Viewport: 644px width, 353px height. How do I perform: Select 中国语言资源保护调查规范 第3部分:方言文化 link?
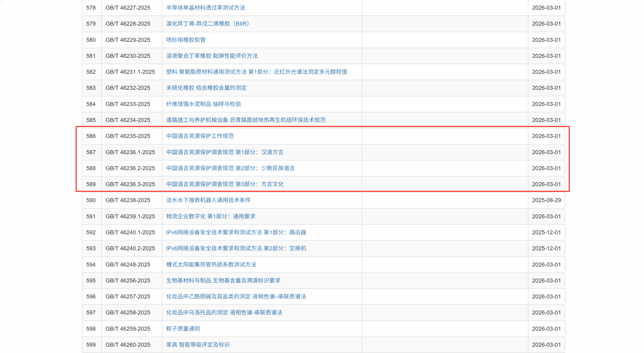(x=225, y=184)
